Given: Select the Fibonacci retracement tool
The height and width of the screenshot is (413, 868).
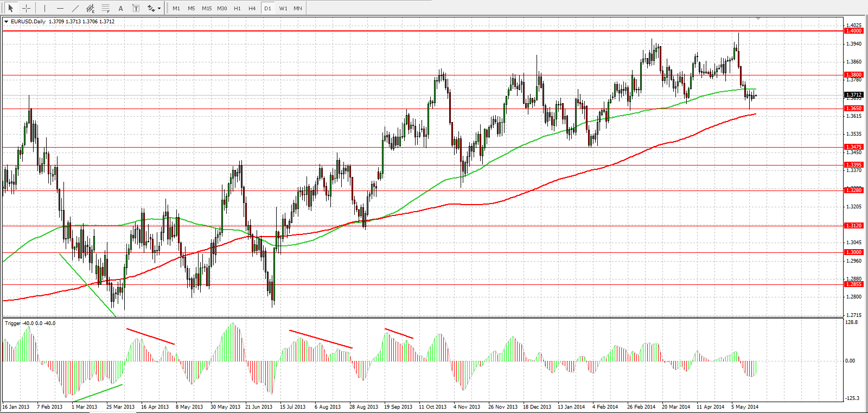Looking at the screenshot, I should [105, 8].
